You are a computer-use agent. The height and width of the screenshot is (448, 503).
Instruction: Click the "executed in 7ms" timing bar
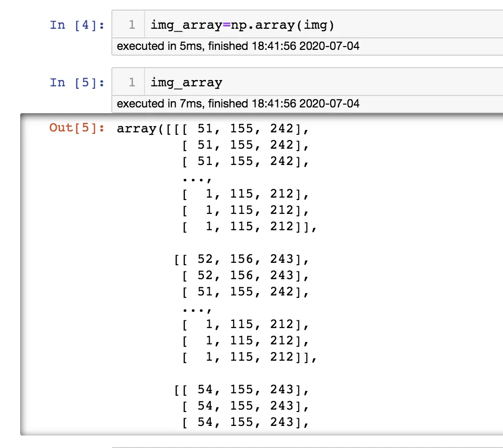(x=238, y=104)
